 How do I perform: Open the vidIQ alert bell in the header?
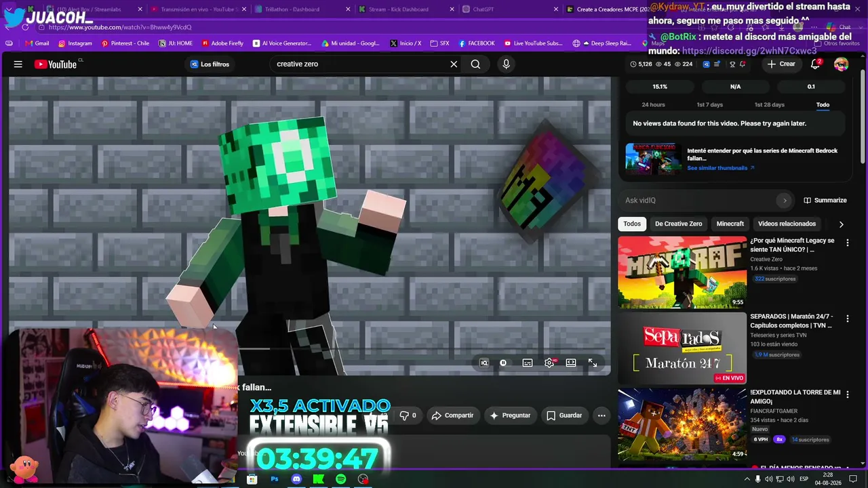[x=743, y=64]
